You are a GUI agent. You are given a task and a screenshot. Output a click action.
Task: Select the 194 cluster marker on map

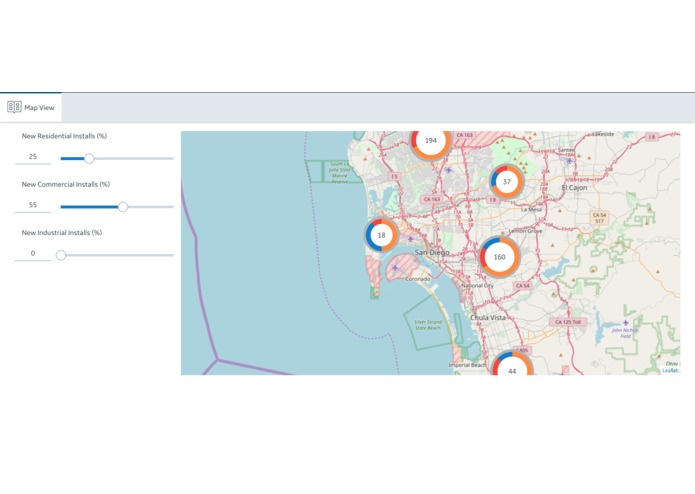430,143
